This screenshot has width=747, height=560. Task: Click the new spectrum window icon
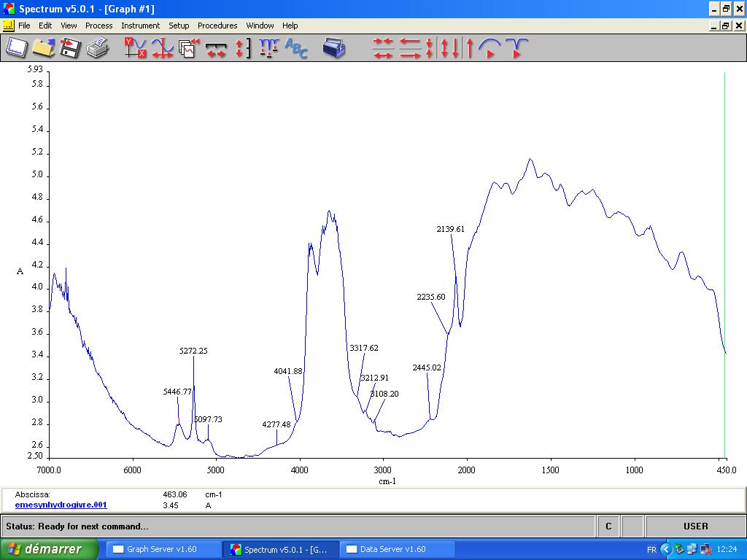tap(16, 48)
